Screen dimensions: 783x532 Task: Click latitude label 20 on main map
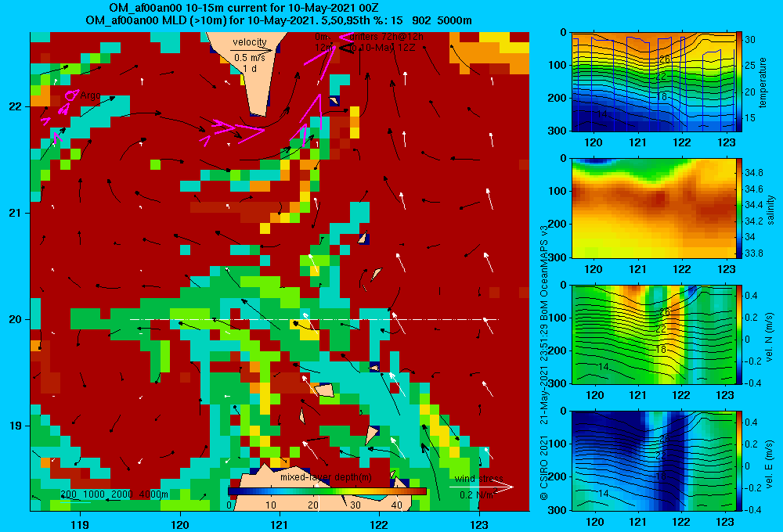(x=16, y=319)
